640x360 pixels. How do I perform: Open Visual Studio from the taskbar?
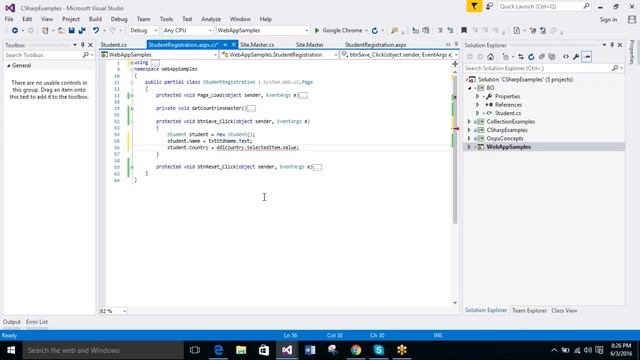coord(287,350)
